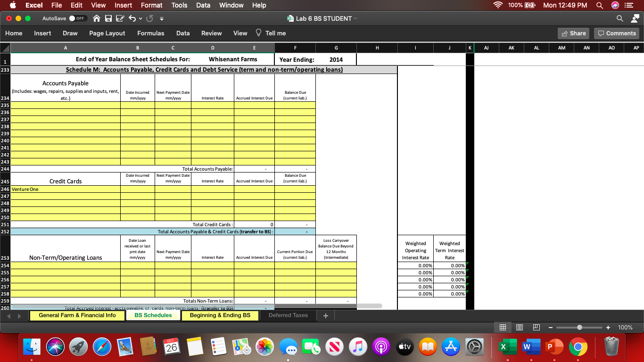Click the zoom slider to adjust zoom level
644x362 pixels.
[x=579, y=327]
